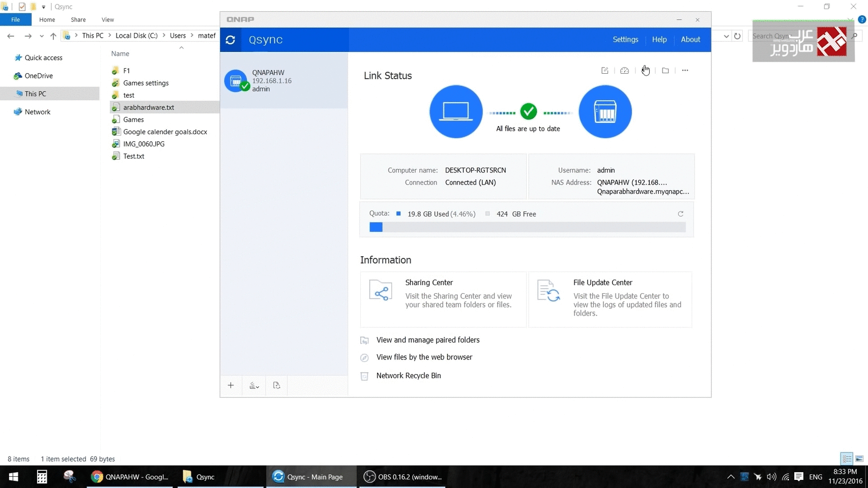Screen dimensions: 868x488
Task: Click This PC in the address breadcrumb
Action: tap(93, 36)
